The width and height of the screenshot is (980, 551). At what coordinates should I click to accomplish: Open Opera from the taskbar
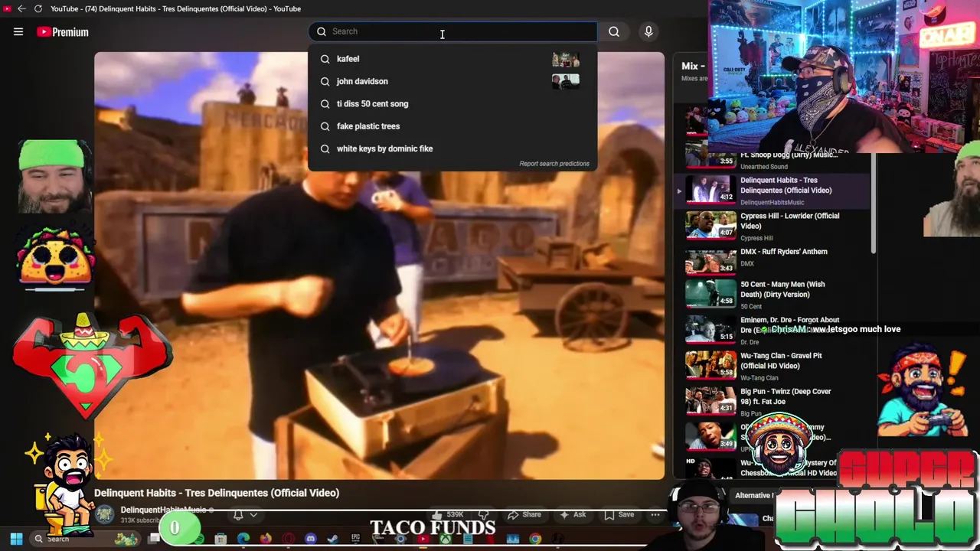(288, 539)
